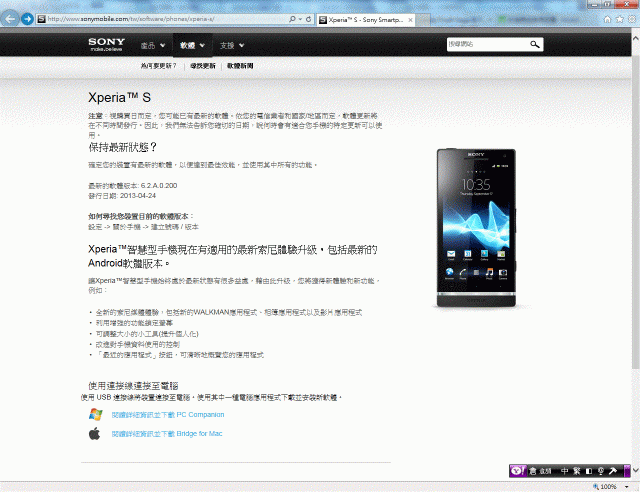
Task: Click the Yahoo IME logo
Action: (518, 471)
